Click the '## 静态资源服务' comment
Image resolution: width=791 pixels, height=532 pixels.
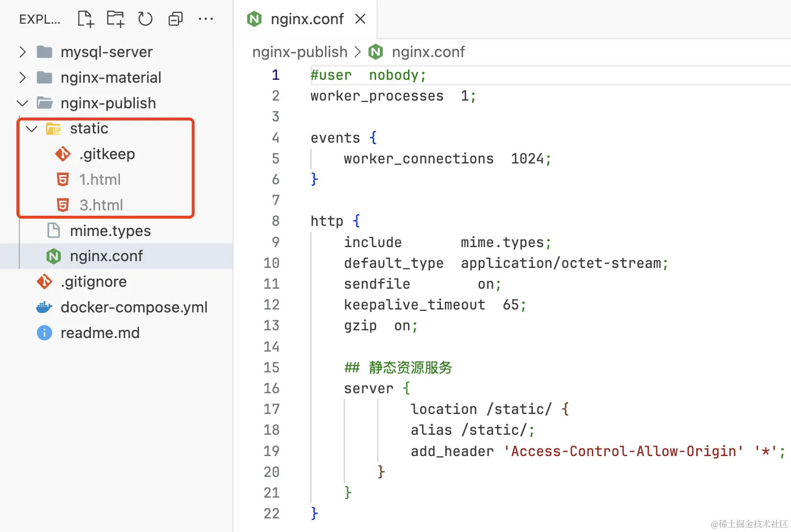(398, 368)
